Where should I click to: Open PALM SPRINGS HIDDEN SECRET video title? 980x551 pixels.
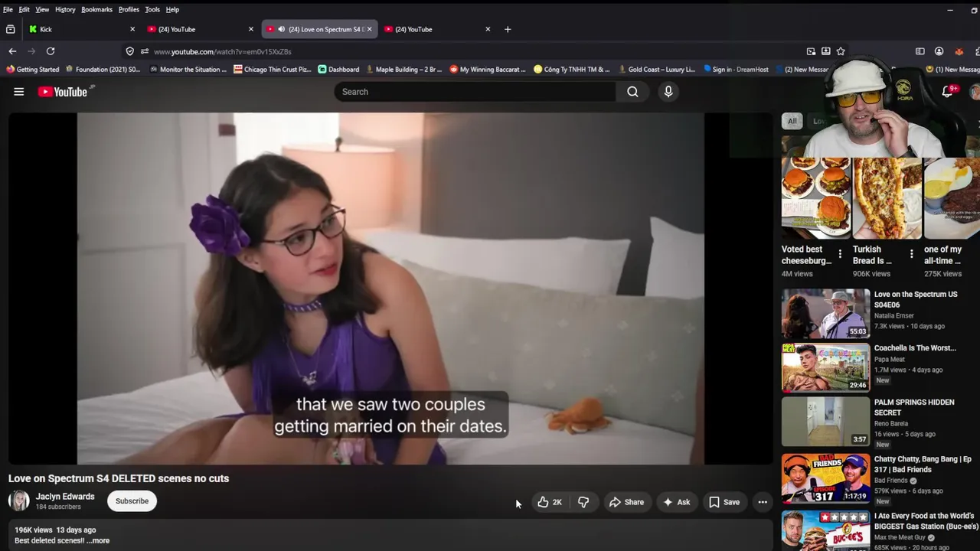click(x=914, y=407)
